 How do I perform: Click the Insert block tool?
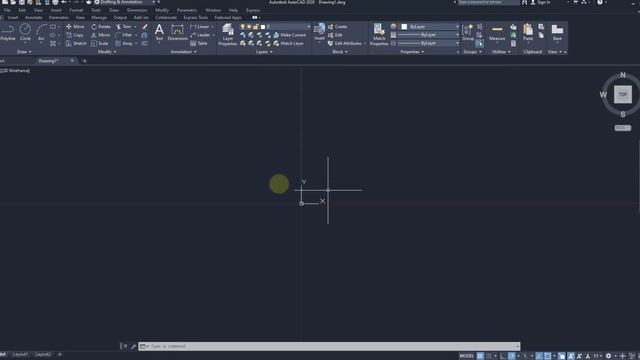point(319,32)
